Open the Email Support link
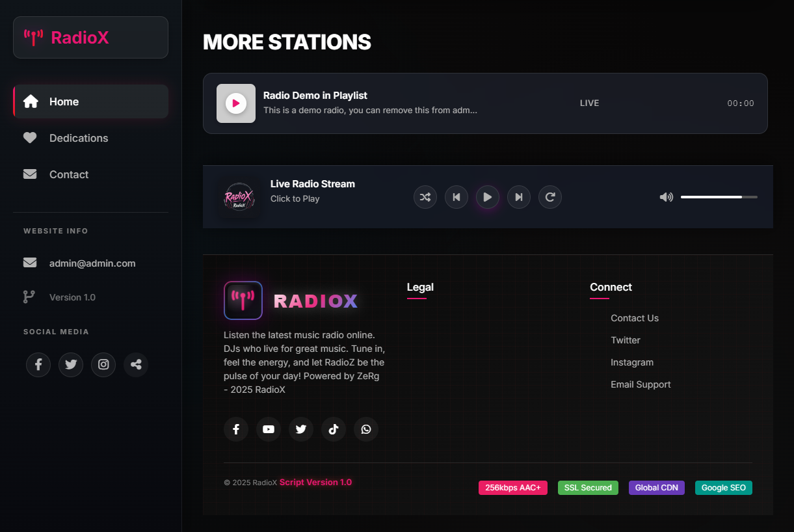Viewport: 794px width, 532px height. click(x=640, y=384)
